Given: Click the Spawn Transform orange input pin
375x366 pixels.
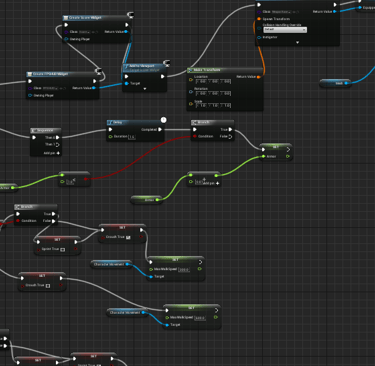Looking at the screenshot, I should point(259,19).
